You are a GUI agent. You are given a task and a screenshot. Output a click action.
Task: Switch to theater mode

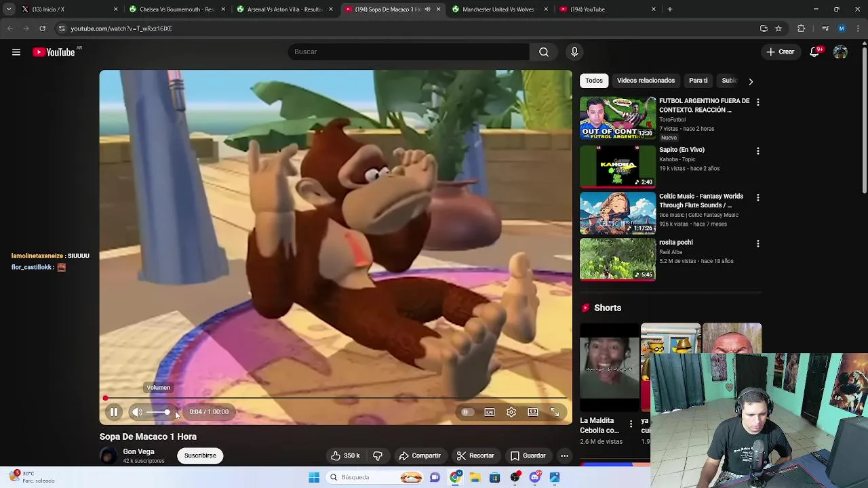coord(533,412)
